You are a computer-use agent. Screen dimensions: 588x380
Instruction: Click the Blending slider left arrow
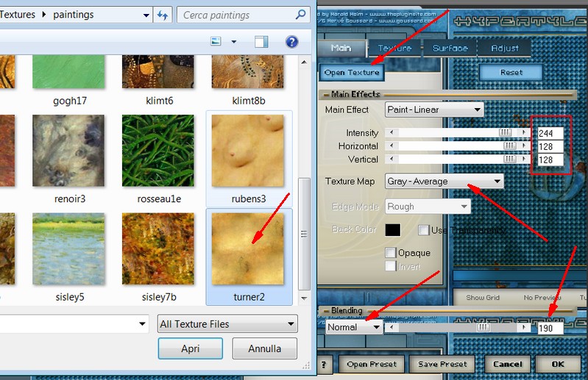[x=392, y=327]
